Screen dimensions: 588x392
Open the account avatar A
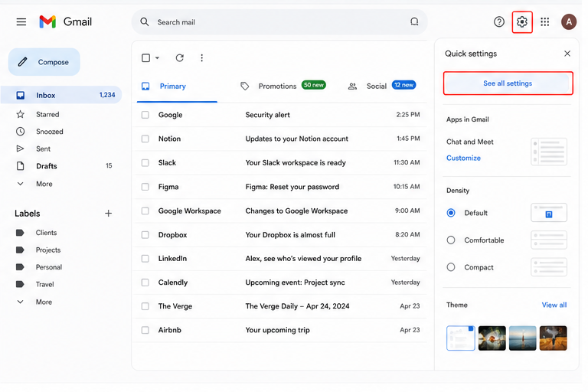[569, 21]
